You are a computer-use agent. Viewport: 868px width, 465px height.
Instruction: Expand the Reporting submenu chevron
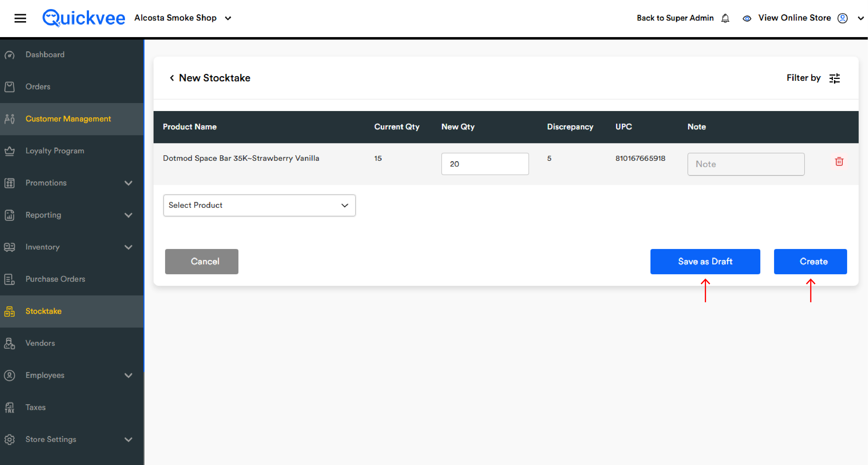click(128, 215)
